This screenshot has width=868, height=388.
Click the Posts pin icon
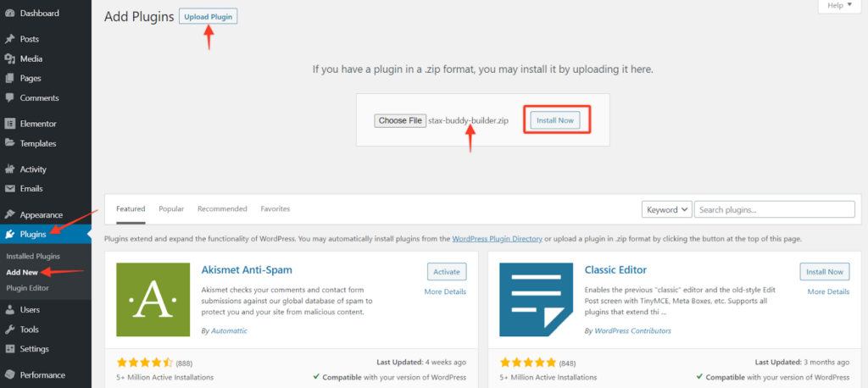[9, 39]
